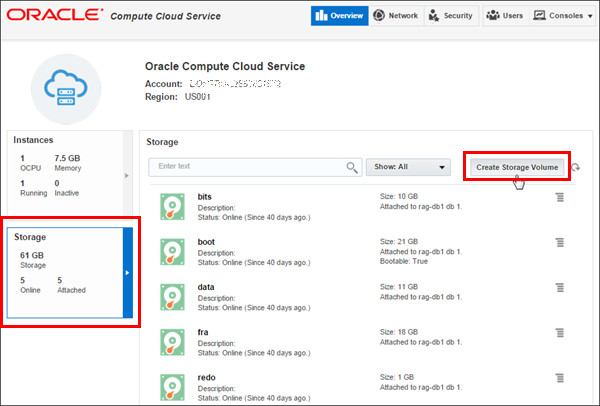The width and height of the screenshot is (600, 406).
Task: Click the magnifying glass search icon
Action: point(352,167)
